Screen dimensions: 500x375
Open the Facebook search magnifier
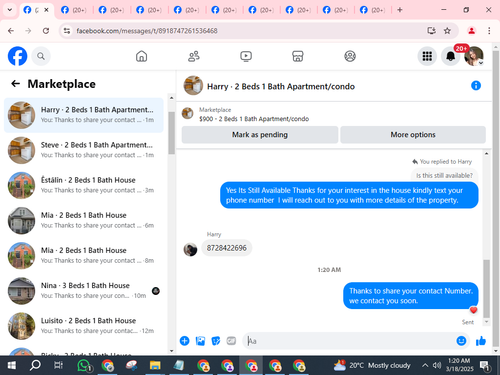point(41,56)
